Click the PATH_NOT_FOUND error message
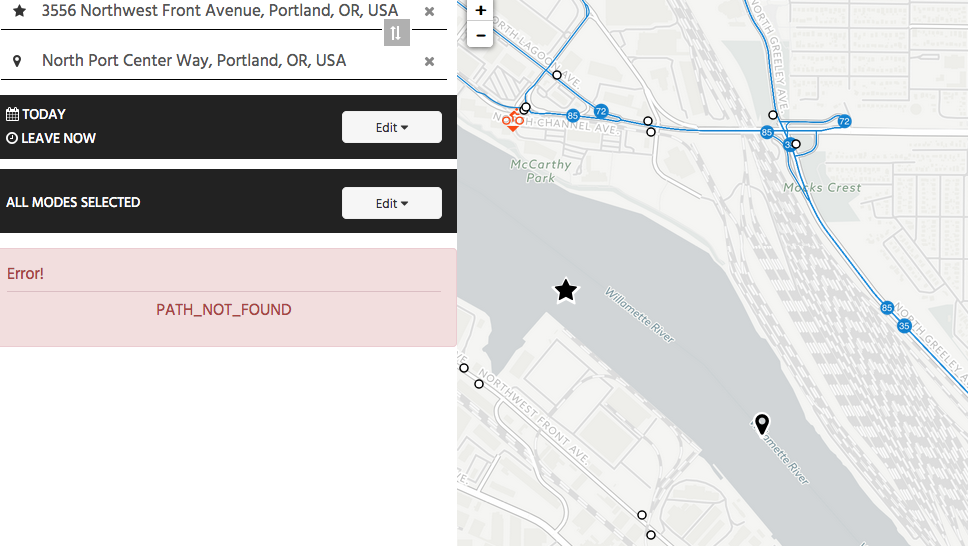The image size is (968, 546). (223, 309)
